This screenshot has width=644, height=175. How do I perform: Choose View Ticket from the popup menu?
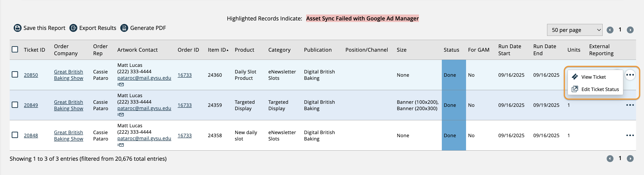[x=593, y=77]
